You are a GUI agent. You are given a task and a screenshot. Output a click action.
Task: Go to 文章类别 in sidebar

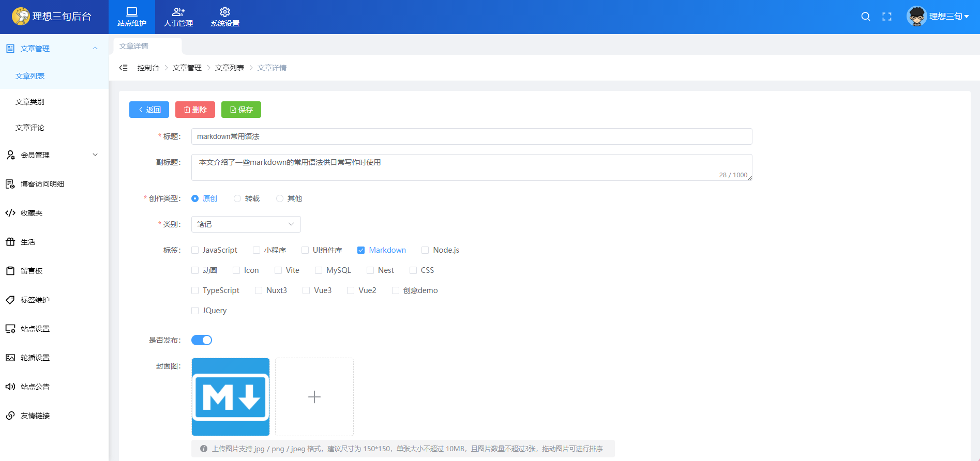30,102
